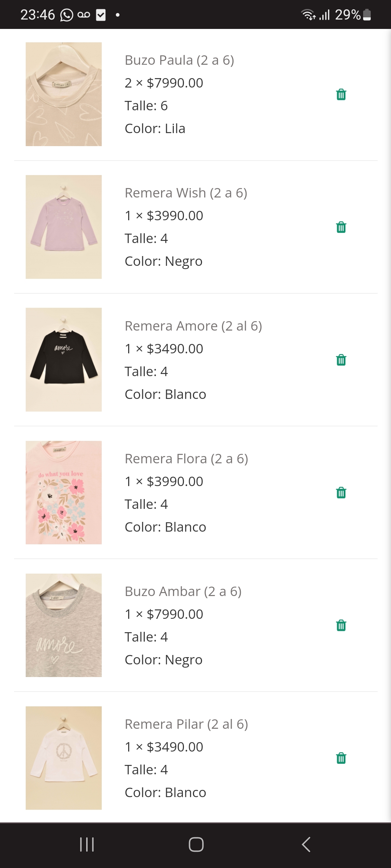Open the black amore shirt thumbnail

click(x=64, y=359)
